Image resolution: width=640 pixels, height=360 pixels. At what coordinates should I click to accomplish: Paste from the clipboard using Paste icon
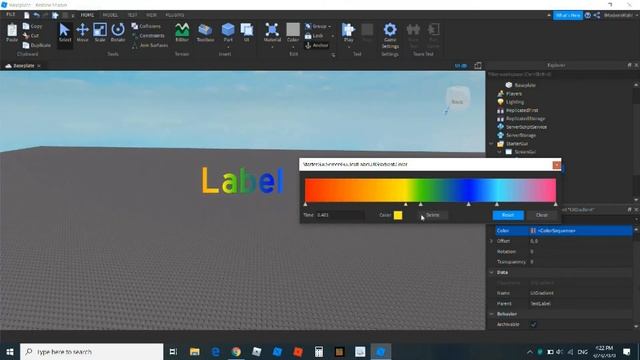(x=12, y=32)
